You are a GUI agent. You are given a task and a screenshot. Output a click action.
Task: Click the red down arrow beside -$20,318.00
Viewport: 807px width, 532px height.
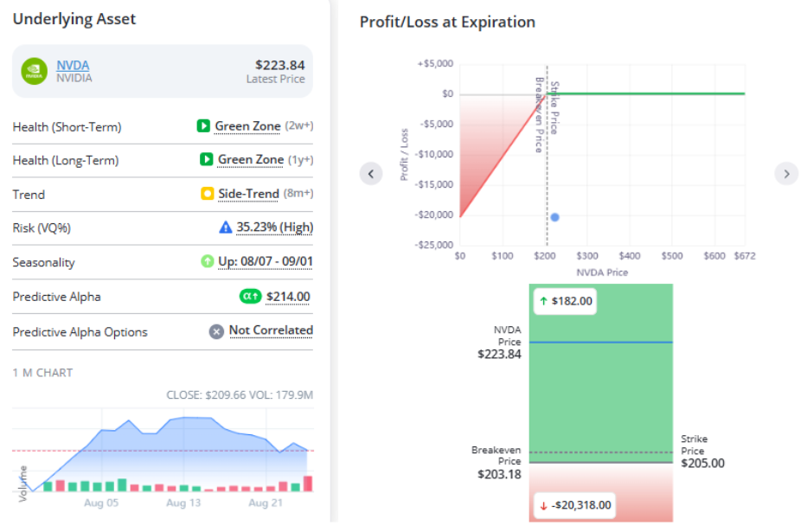(x=543, y=506)
